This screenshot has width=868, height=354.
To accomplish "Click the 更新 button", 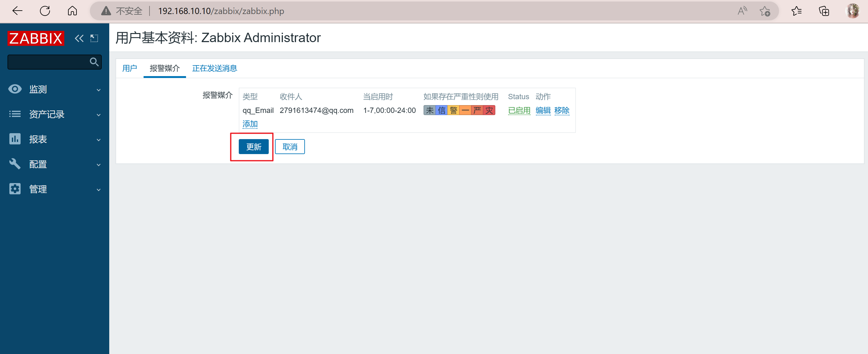I will (254, 147).
